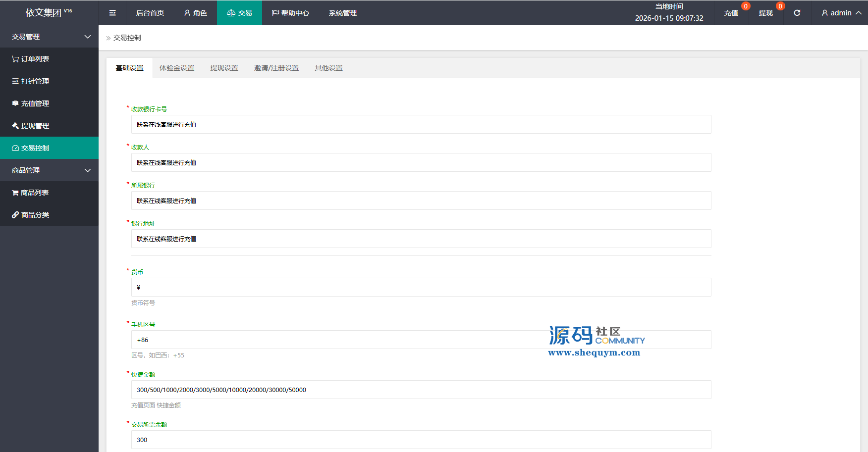Screen dimensions: 868x452
Task: Click the 快捷金额 input field
Action: [421, 390]
